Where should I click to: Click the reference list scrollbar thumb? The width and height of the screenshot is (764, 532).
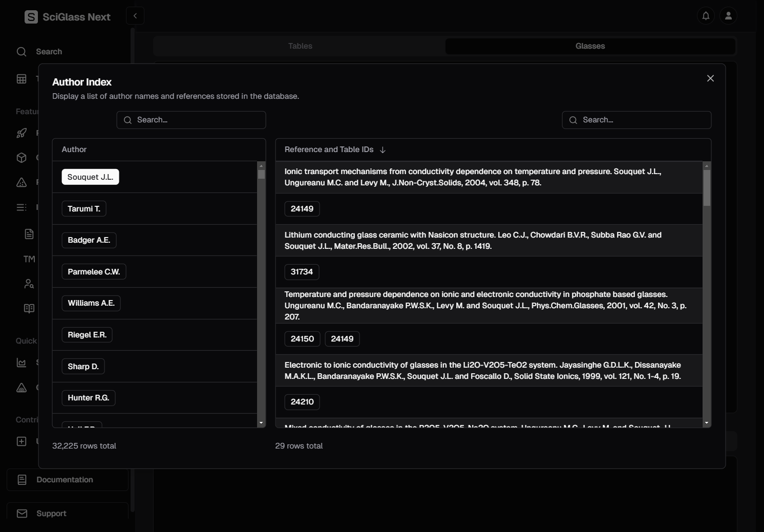pyautogui.click(x=707, y=188)
